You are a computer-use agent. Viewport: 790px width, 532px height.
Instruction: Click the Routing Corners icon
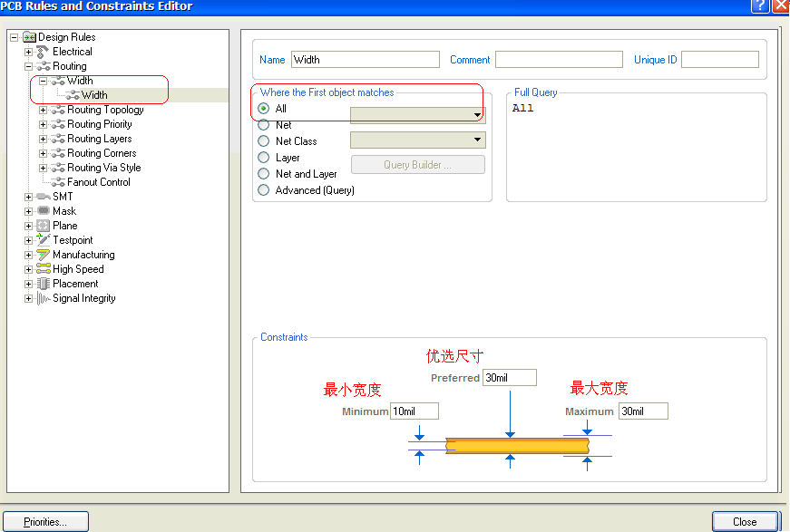(58, 153)
